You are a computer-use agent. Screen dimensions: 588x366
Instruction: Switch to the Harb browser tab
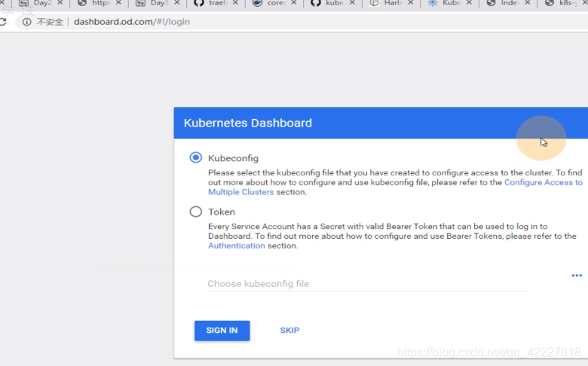point(386,3)
